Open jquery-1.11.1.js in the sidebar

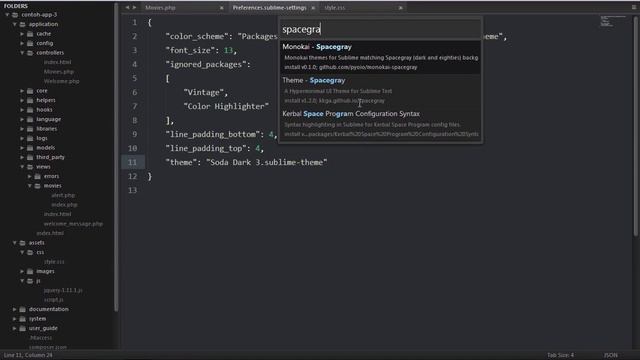[63, 290]
